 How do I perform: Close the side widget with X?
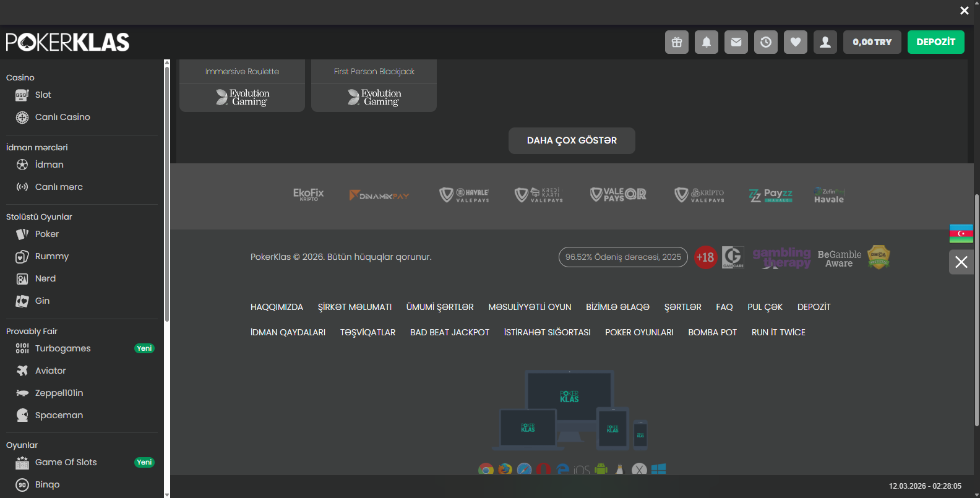pyautogui.click(x=961, y=262)
